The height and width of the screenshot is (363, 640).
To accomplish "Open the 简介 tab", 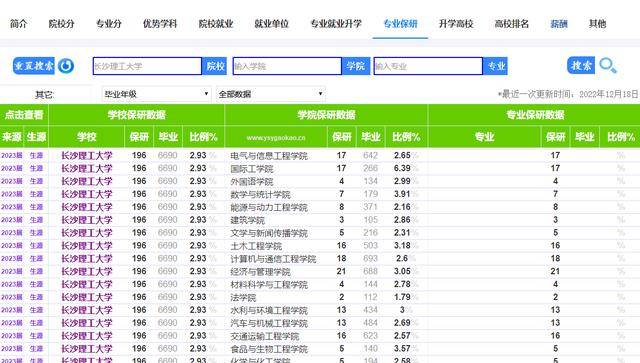I will [19, 24].
